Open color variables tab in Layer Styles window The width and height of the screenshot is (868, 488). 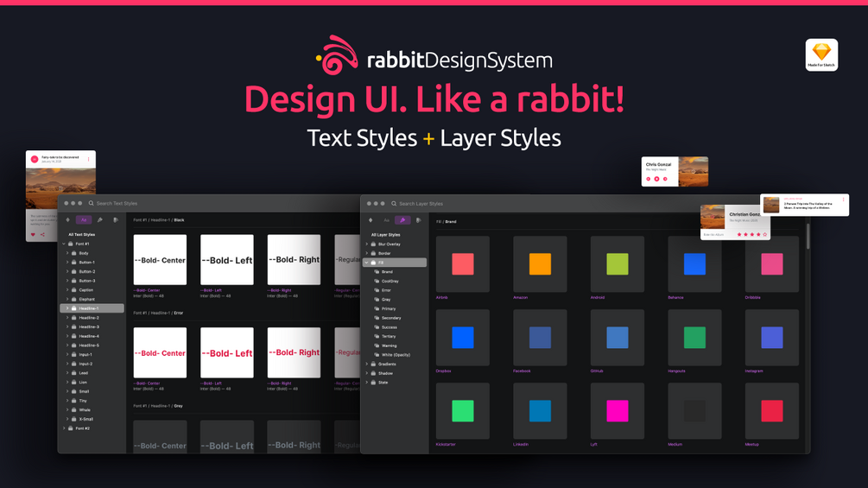[419, 220]
